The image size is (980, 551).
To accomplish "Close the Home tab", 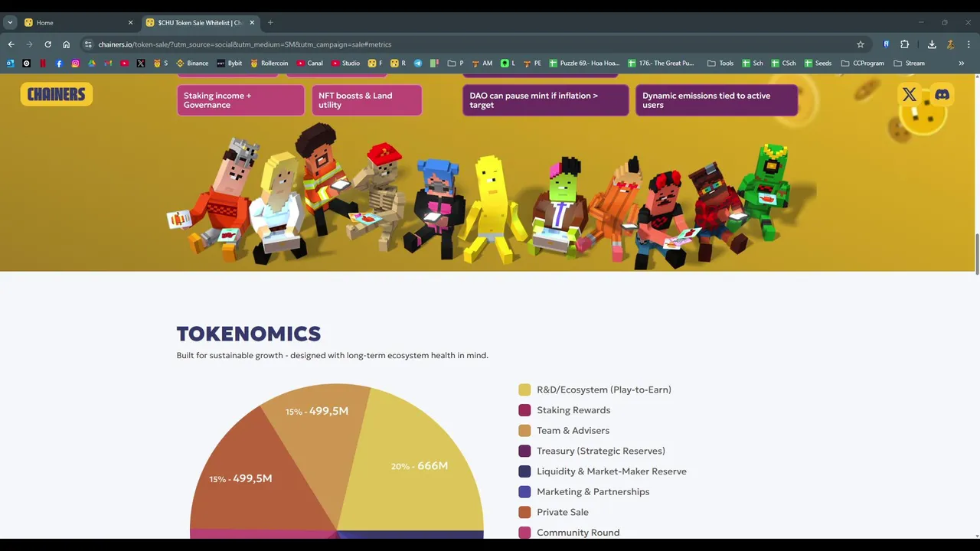I will pyautogui.click(x=130, y=23).
